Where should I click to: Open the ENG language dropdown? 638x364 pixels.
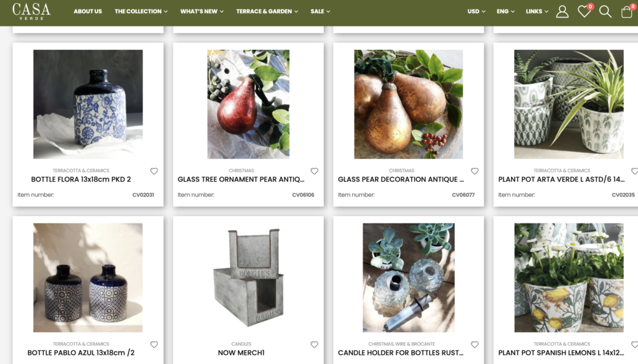pyautogui.click(x=505, y=11)
